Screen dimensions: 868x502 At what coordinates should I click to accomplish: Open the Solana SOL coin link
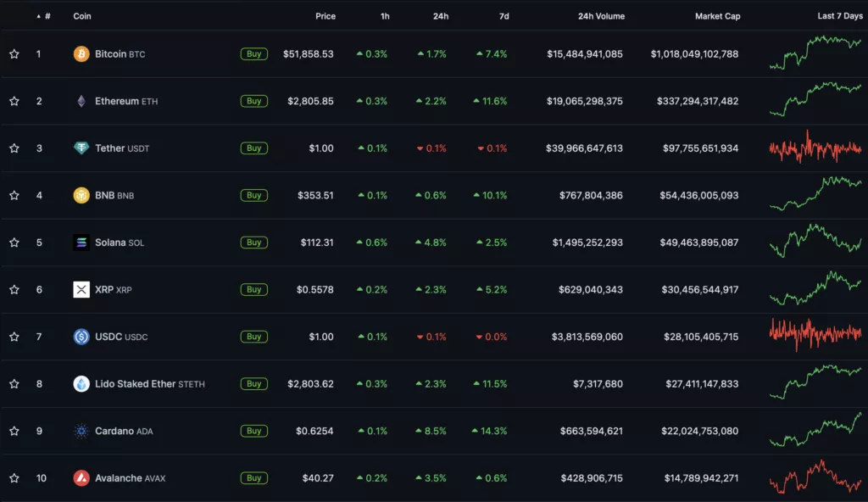pos(120,243)
